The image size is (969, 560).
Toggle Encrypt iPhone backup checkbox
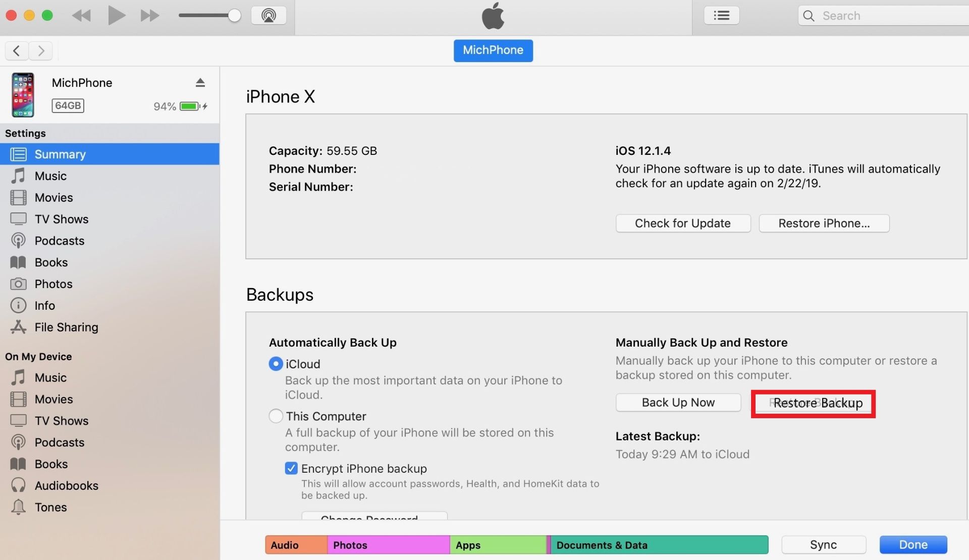pos(290,469)
